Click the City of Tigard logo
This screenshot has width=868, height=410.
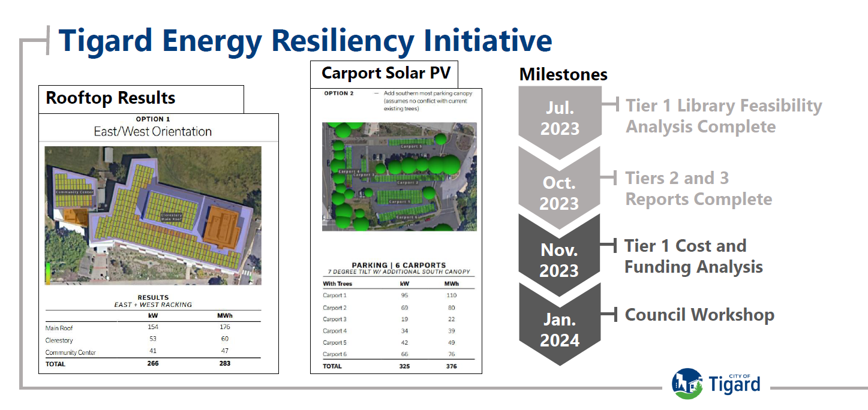[x=716, y=382]
